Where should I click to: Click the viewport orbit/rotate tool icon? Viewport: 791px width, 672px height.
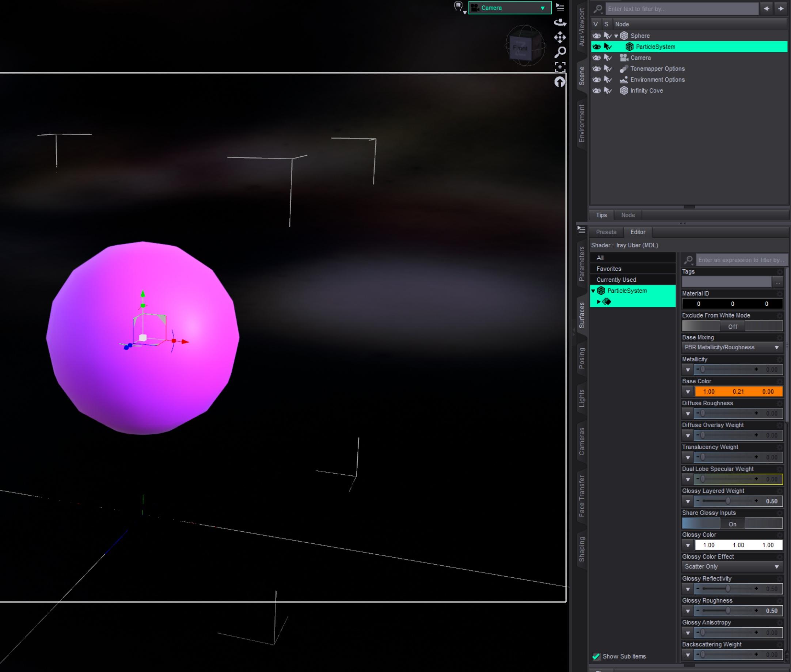(x=559, y=22)
